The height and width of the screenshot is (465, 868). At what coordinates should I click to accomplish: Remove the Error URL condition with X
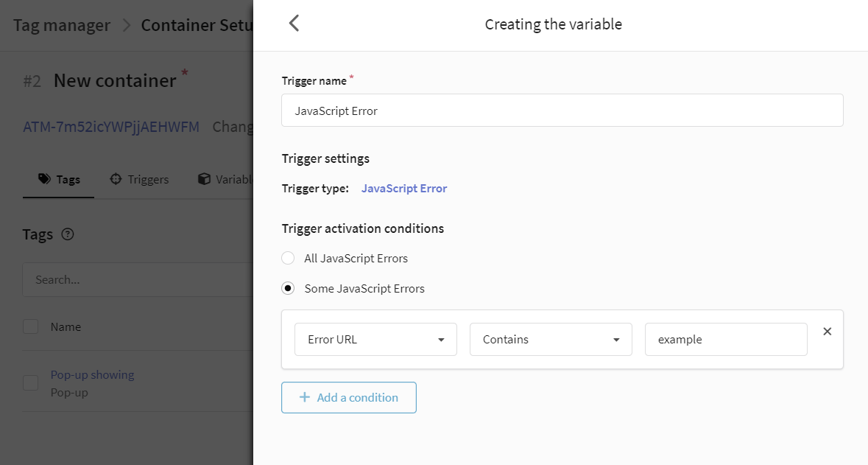(827, 332)
